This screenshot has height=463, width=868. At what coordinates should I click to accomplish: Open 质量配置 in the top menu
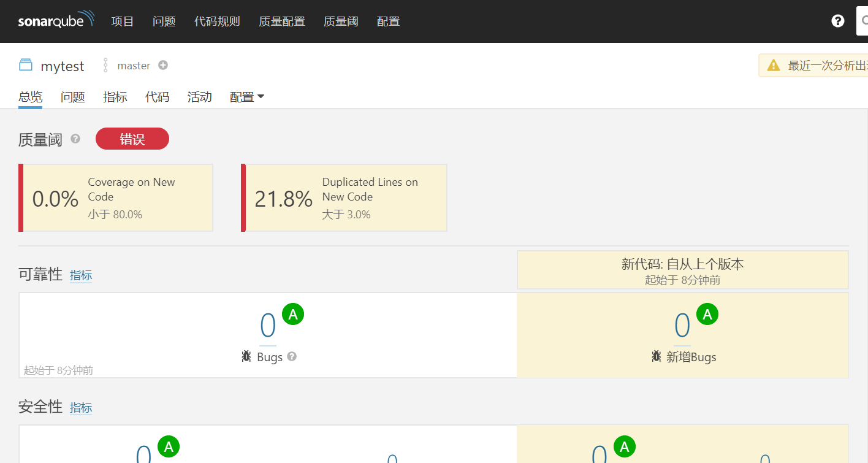281,21
